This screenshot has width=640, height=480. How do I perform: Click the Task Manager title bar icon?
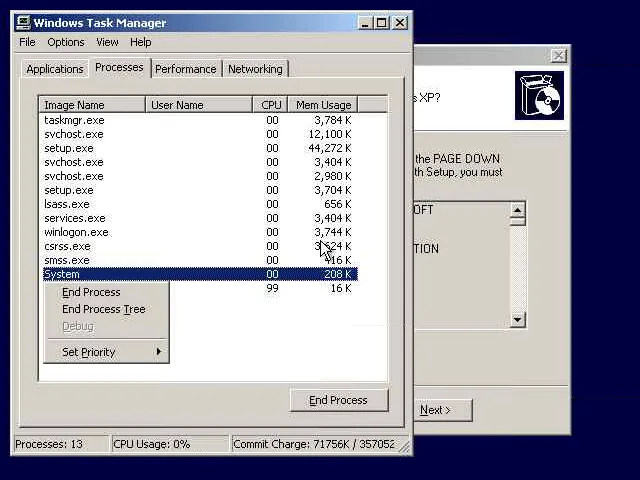(23, 23)
